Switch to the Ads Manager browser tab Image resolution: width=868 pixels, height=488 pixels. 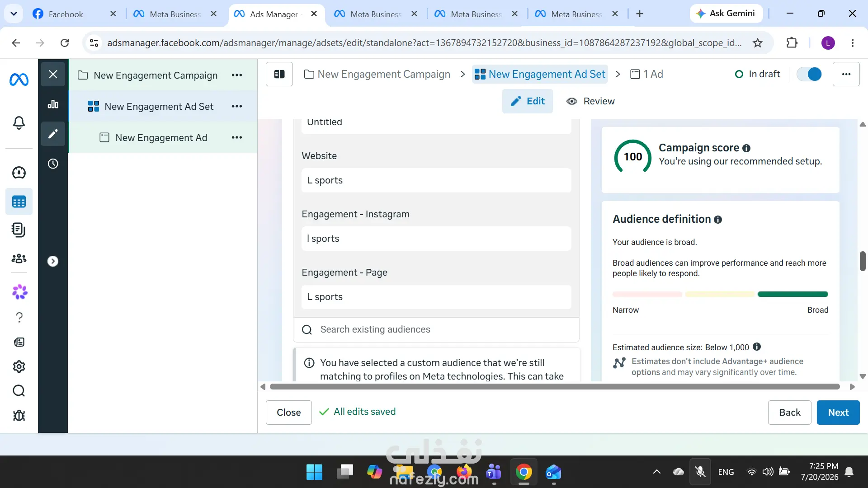(x=276, y=14)
